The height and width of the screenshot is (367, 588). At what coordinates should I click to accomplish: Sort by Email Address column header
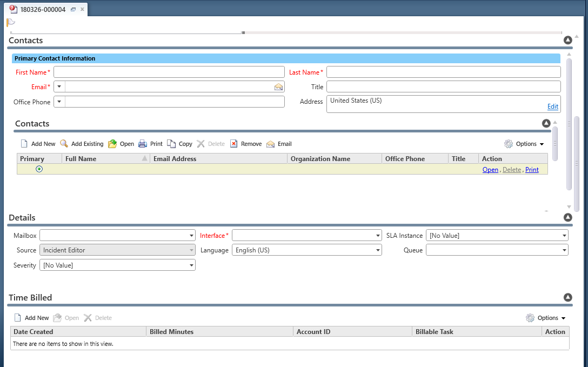(219, 158)
